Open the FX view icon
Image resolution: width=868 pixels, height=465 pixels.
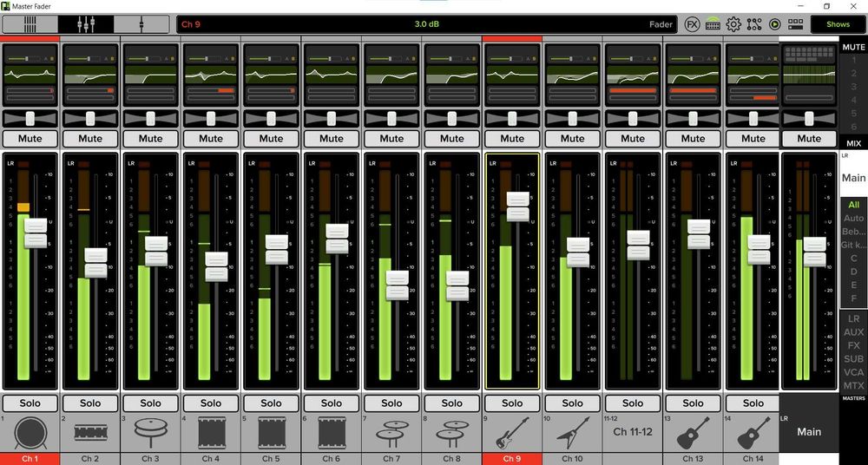pos(692,24)
